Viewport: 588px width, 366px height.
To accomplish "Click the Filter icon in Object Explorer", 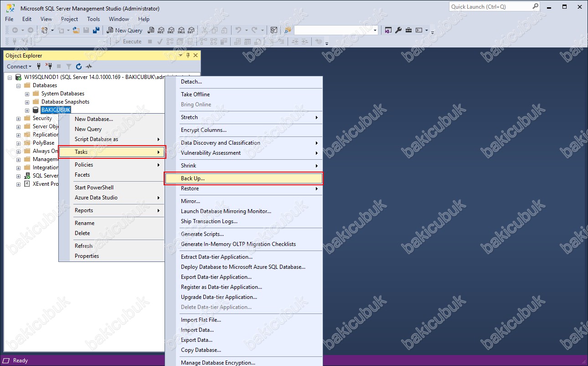I will pyautogui.click(x=68, y=66).
